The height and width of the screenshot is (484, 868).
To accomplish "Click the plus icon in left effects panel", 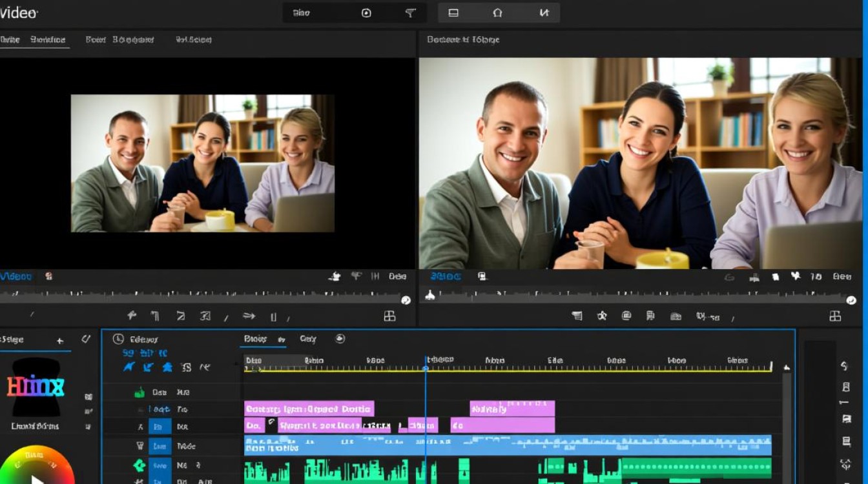I will click(60, 341).
